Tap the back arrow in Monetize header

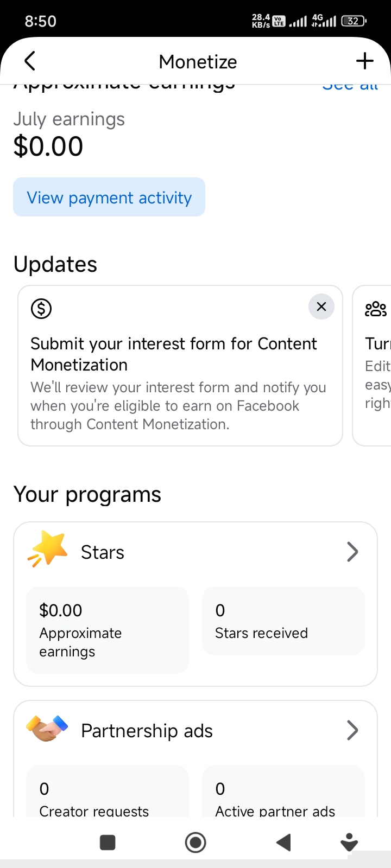pyautogui.click(x=30, y=61)
